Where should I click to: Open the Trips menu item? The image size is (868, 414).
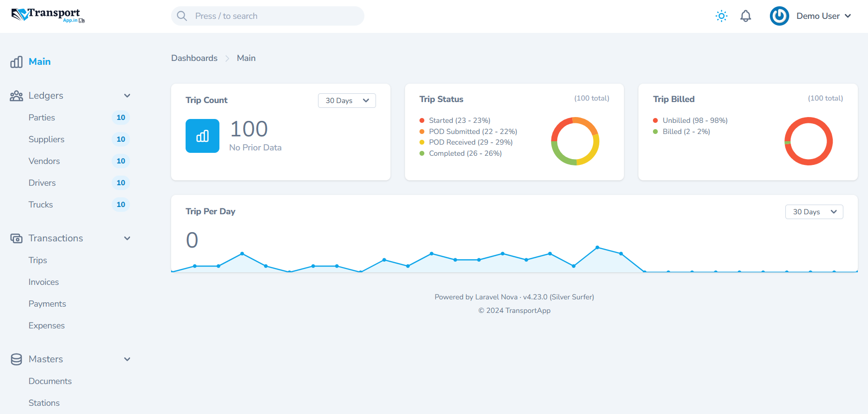coord(38,260)
